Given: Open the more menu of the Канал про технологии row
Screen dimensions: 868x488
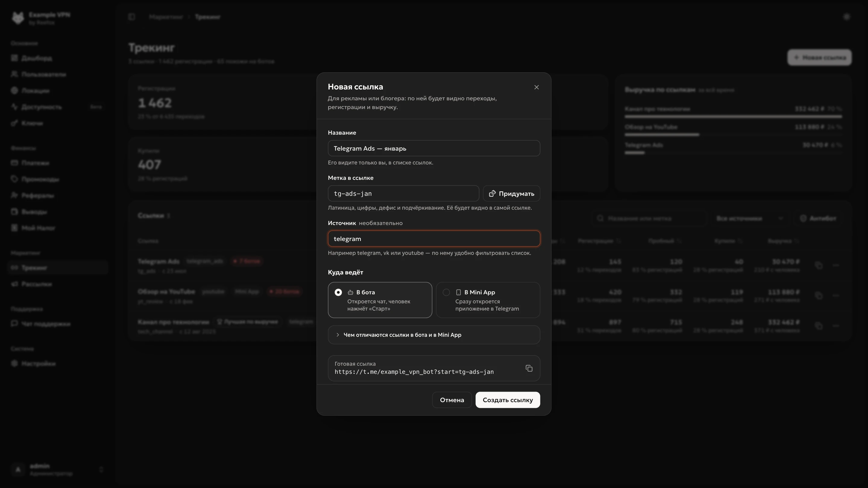Looking at the screenshot, I should click(x=836, y=326).
